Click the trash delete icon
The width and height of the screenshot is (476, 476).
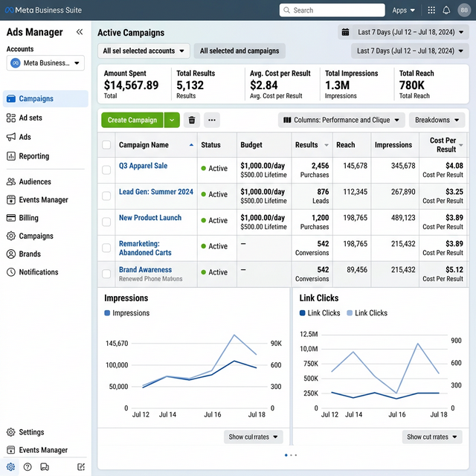[x=192, y=120]
